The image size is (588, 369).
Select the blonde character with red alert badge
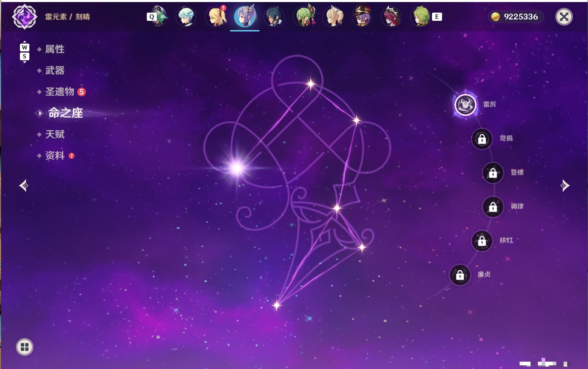tap(216, 16)
